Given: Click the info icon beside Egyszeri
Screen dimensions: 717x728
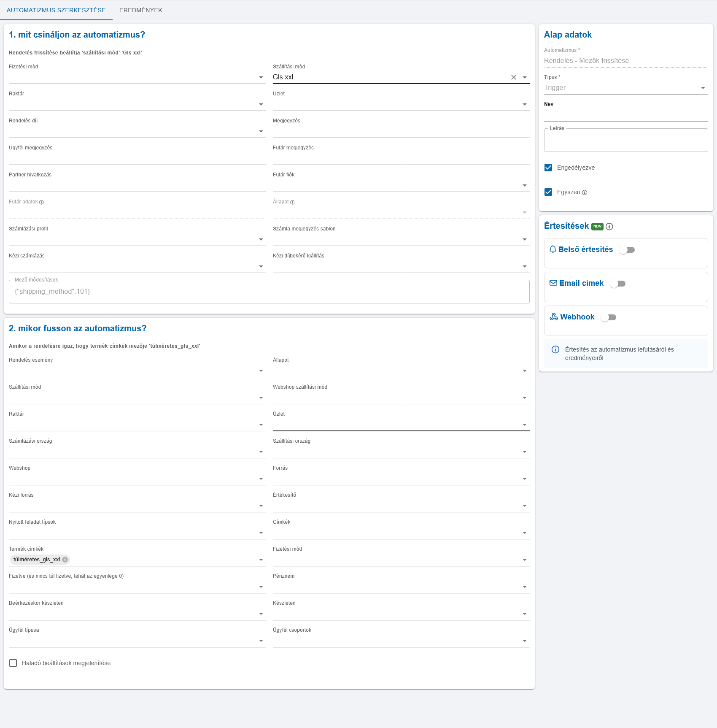Looking at the screenshot, I should pyautogui.click(x=585, y=192).
